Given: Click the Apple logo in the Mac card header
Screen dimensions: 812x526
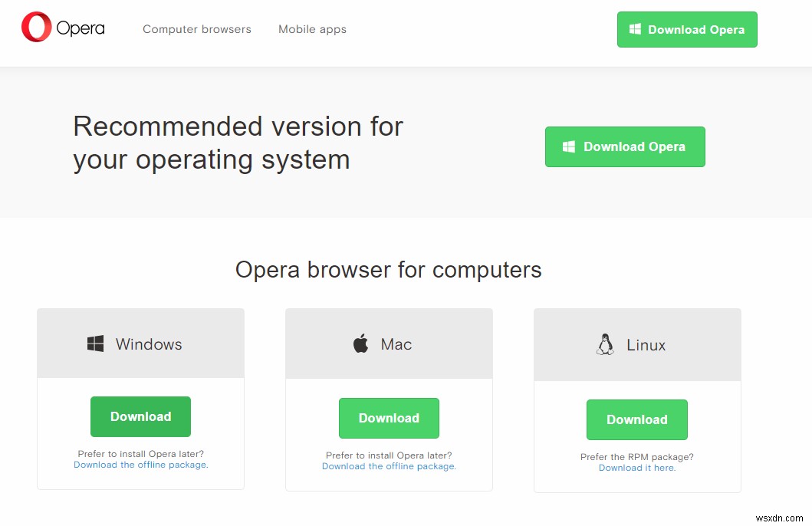Looking at the screenshot, I should [x=360, y=344].
